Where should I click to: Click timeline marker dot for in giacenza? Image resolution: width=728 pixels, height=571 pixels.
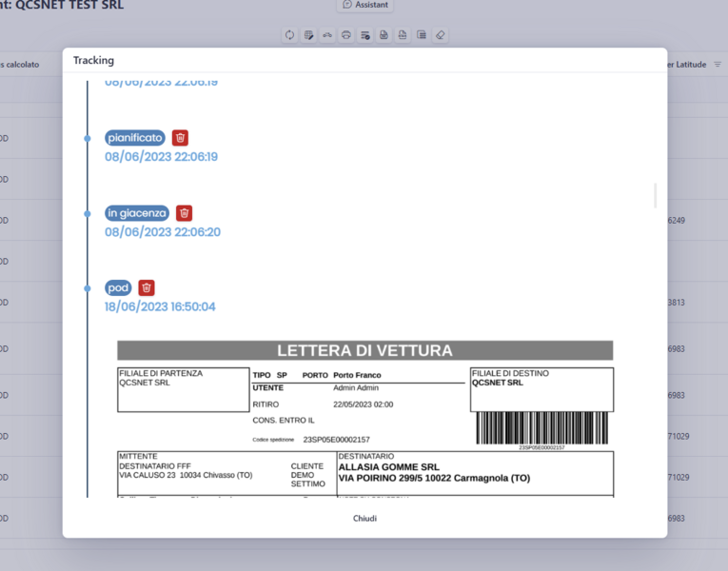(x=88, y=214)
